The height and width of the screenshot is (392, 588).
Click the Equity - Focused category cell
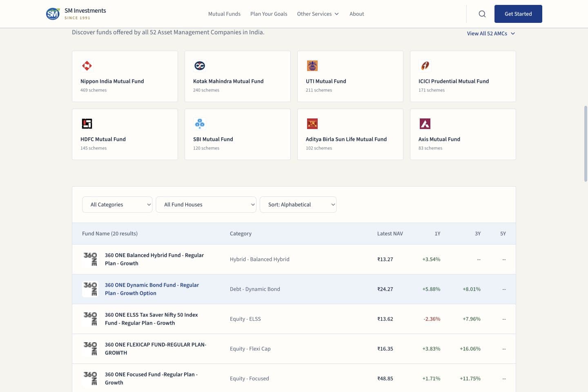[249, 379]
